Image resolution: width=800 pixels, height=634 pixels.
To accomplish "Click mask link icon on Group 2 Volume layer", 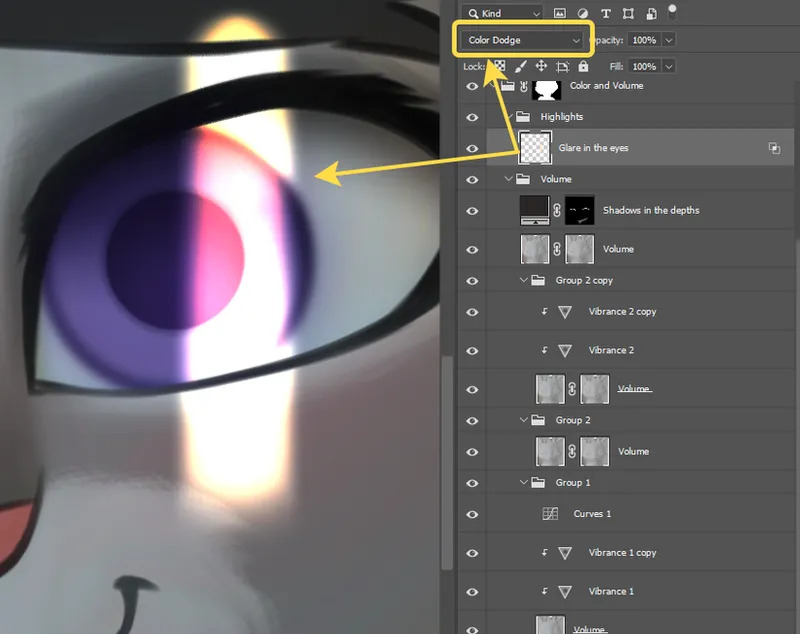I will 572,451.
